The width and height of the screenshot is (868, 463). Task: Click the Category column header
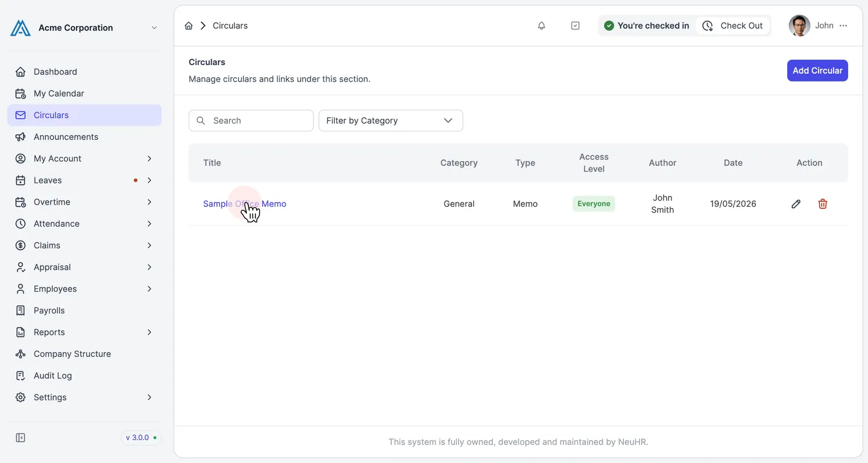click(459, 163)
